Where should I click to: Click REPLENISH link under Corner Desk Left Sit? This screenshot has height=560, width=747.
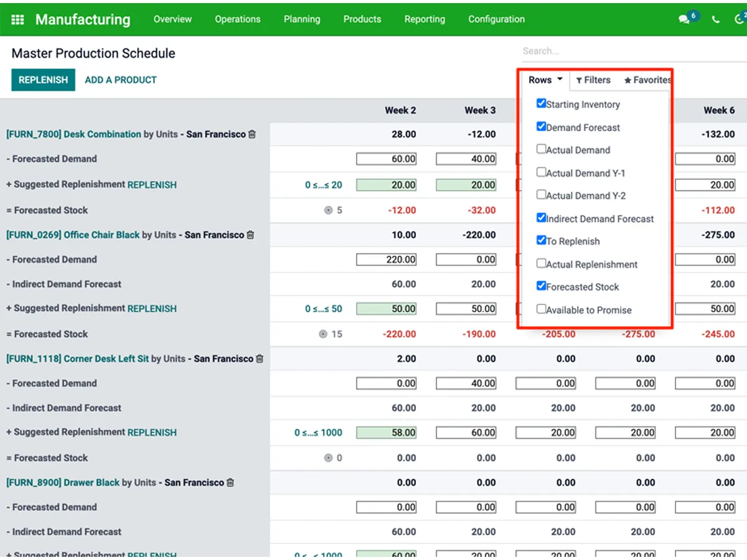point(152,432)
